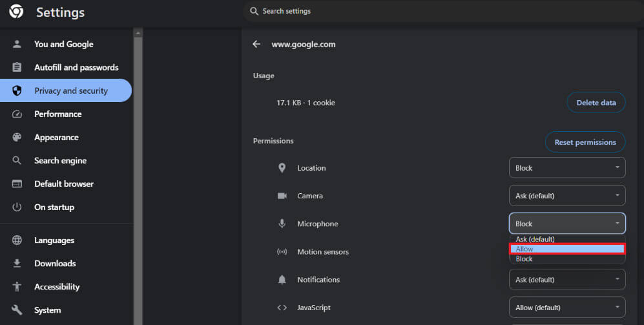Click the Chrome logo icon
Screen dimensions: 644x325
(16, 12)
